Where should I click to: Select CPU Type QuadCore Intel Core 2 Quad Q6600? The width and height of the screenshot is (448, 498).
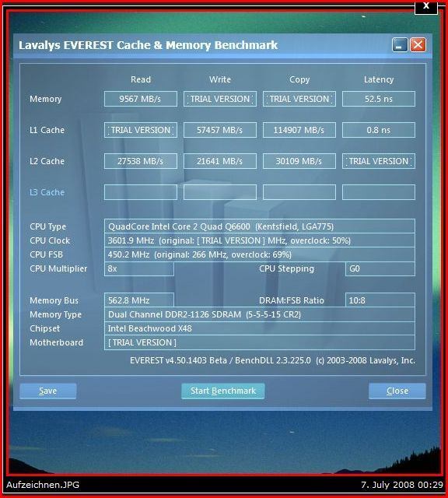pyautogui.click(x=260, y=226)
